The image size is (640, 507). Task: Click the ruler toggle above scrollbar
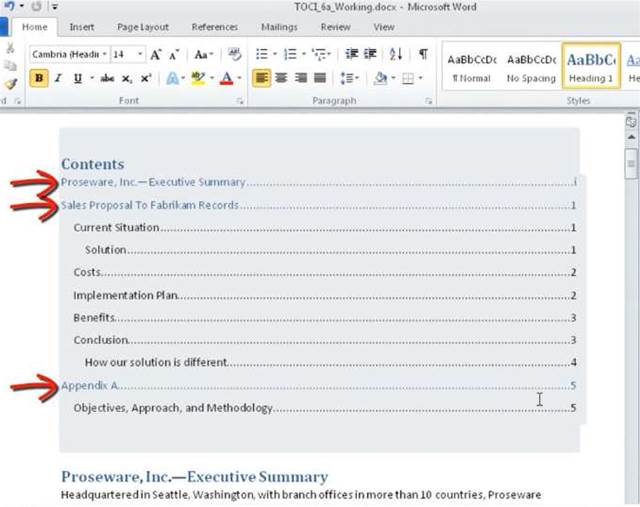[631, 121]
